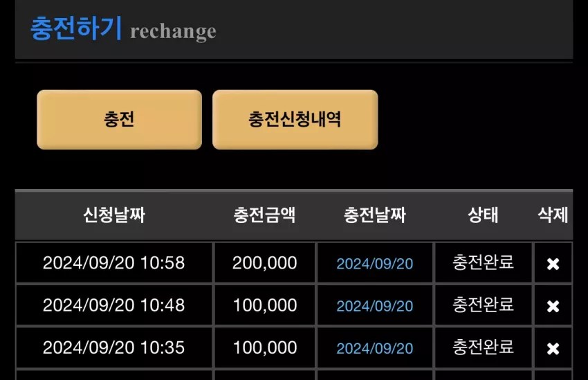Viewport: 588px width, 380px height.
Task: Click the 충전날짜 column header
Action: [375, 215]
